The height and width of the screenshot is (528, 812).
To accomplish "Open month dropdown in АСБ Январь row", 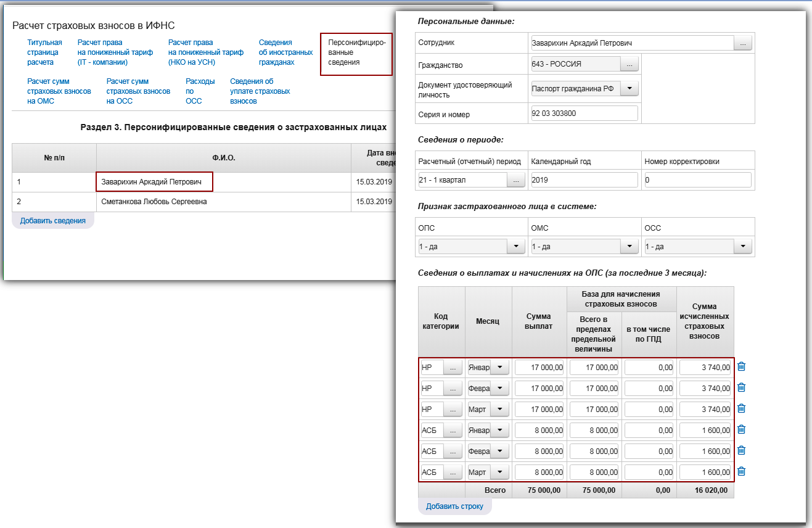I will click(x=499, y=431).
